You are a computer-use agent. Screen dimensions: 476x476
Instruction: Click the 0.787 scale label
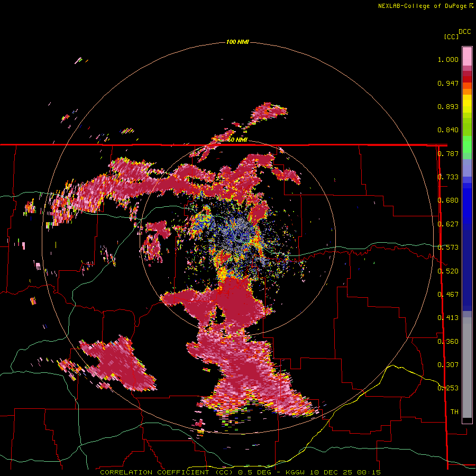pyautogui.click(x=448, y=153)
